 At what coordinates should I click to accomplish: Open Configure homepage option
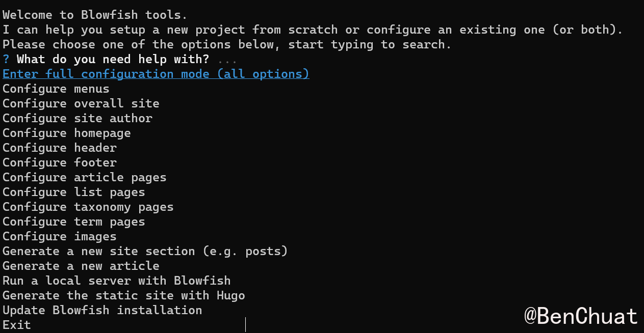[x=67, y=133]
